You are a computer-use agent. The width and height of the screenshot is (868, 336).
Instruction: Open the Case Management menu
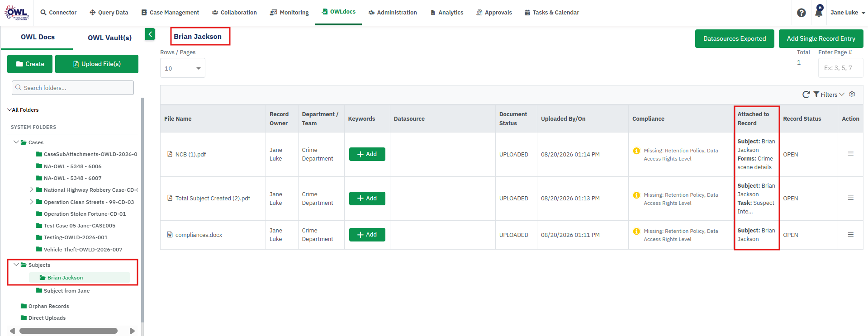point(170,13)
